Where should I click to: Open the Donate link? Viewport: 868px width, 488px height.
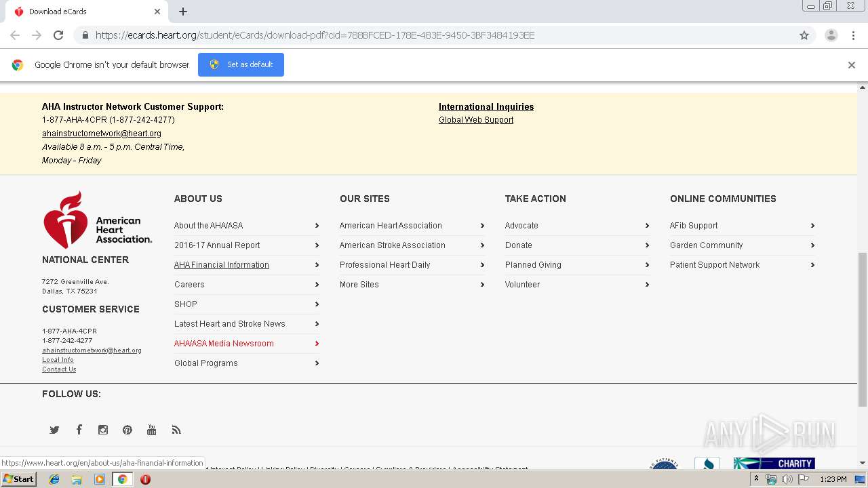[519, 245]
